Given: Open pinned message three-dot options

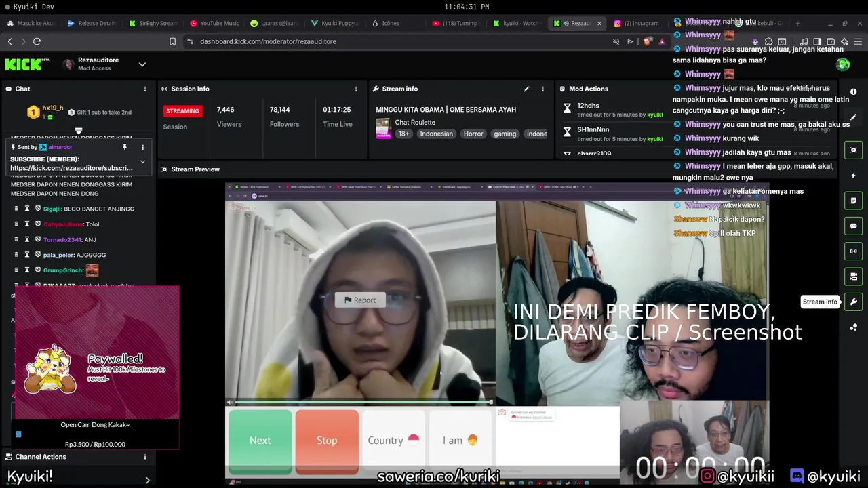Looking at the screenshot, I should point(142,147).
